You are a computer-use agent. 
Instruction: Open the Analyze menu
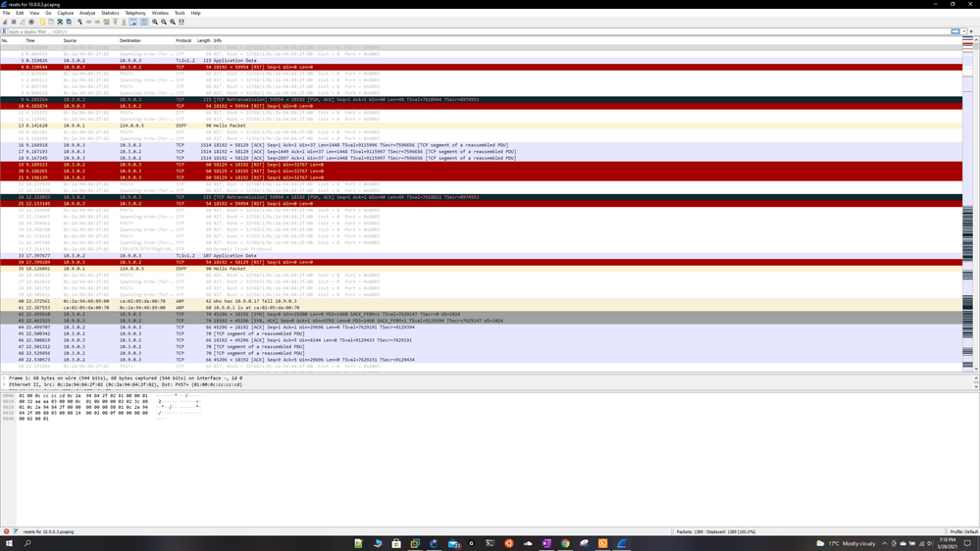(87, 13)
